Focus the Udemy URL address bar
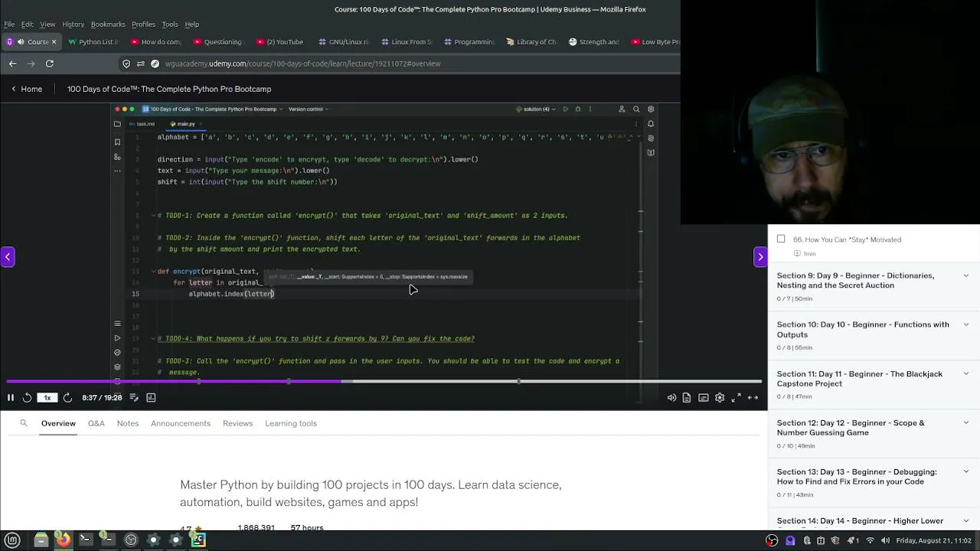Screen dimensions: 980x551 click(398, 64)
